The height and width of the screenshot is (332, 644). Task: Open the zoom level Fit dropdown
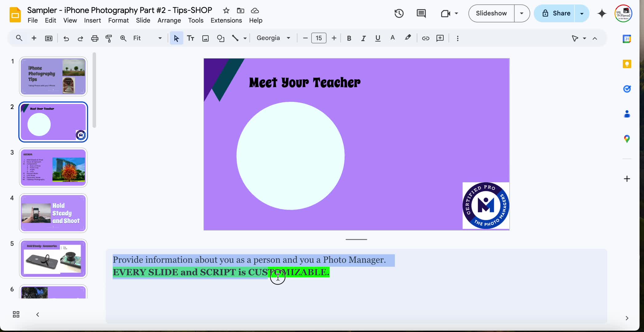(x=147, y=38)
